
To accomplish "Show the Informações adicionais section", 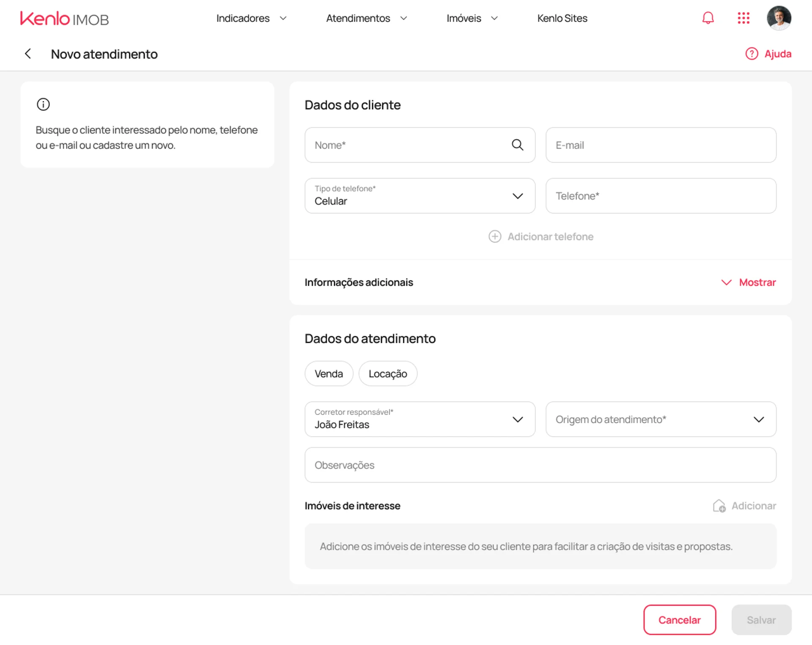I will [757, 282].
